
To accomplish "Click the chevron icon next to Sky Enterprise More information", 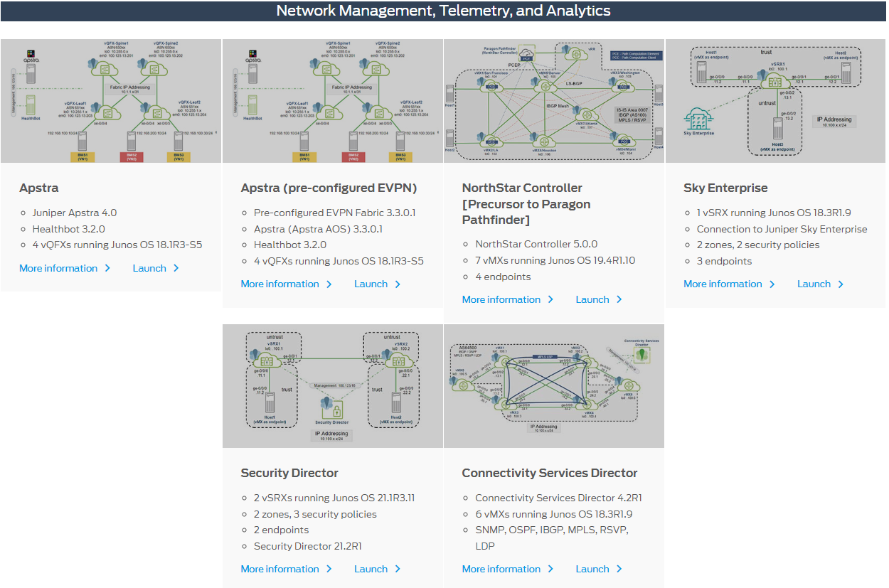I will (x=772, y=284).
